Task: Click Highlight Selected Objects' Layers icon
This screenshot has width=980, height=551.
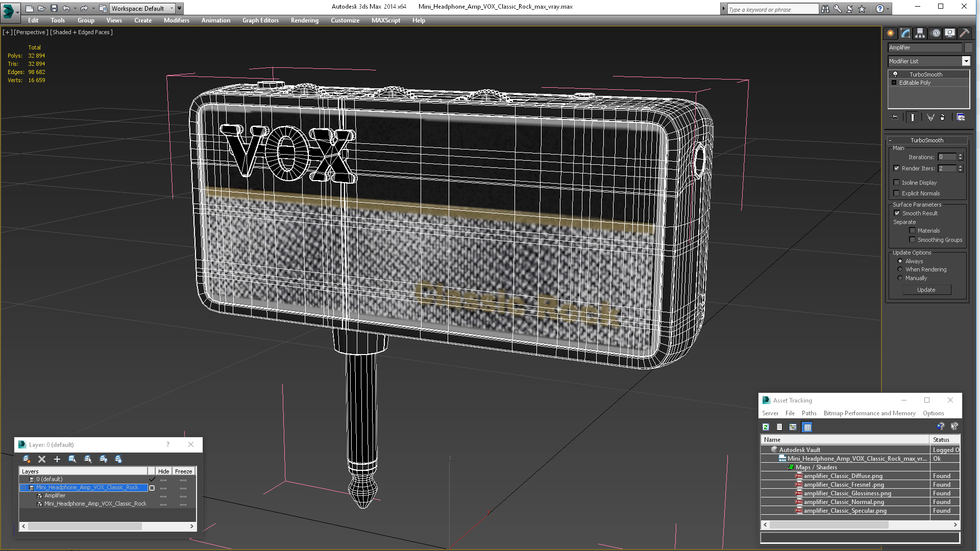Action: pos(88,459)
